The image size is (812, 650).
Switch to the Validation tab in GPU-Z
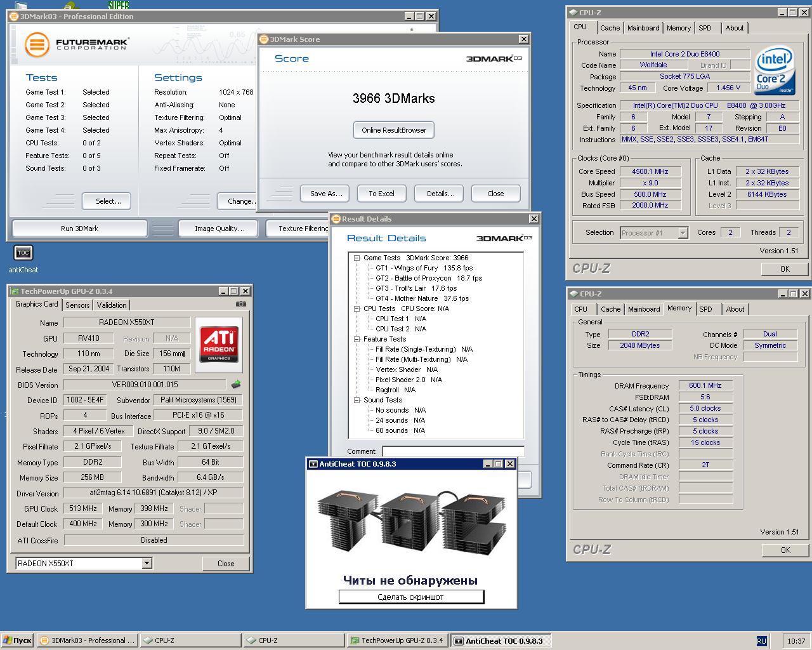coord(112,305)
